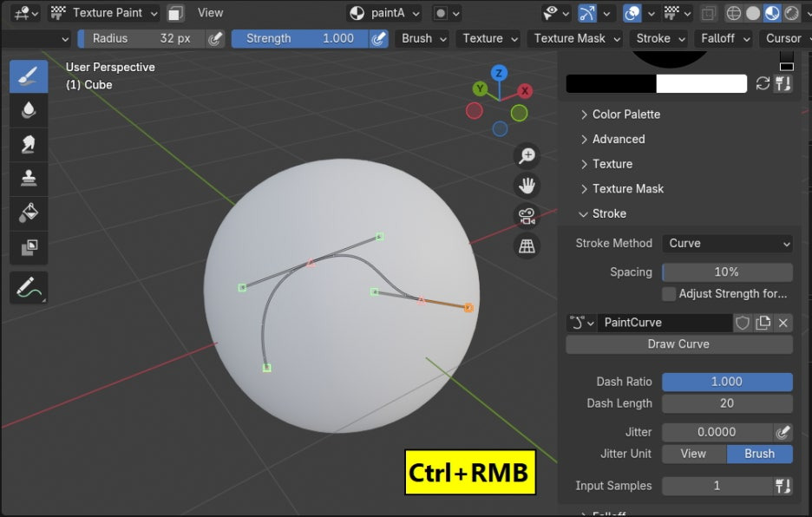Adjust the Spacing 10% slider
812x517 pixels.
coord(727,272)
